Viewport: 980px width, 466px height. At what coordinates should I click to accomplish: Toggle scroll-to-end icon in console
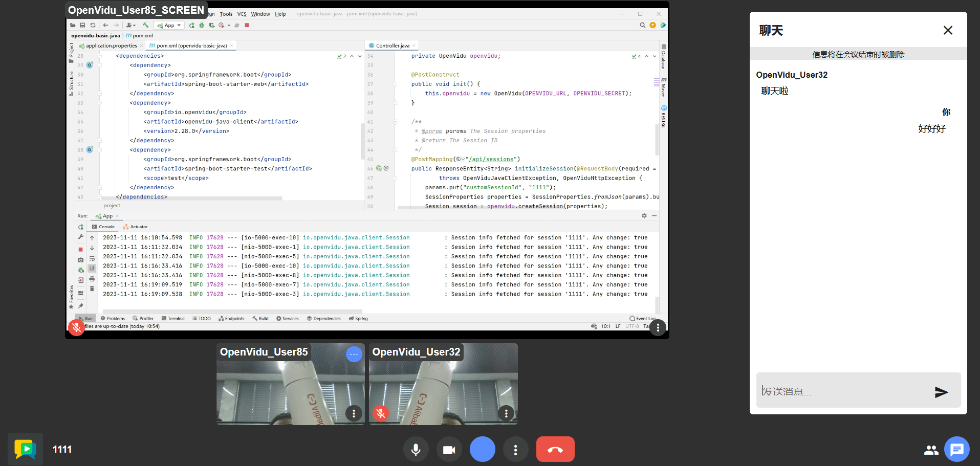tap(92, 268)
